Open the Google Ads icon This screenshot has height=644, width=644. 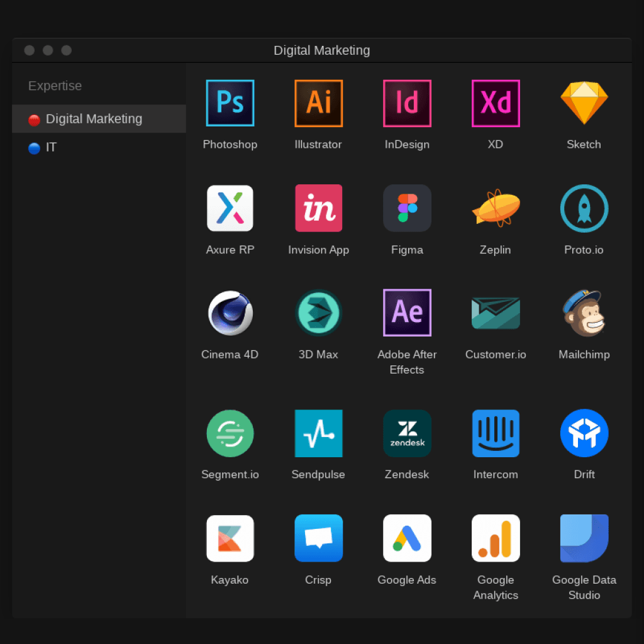407,538
